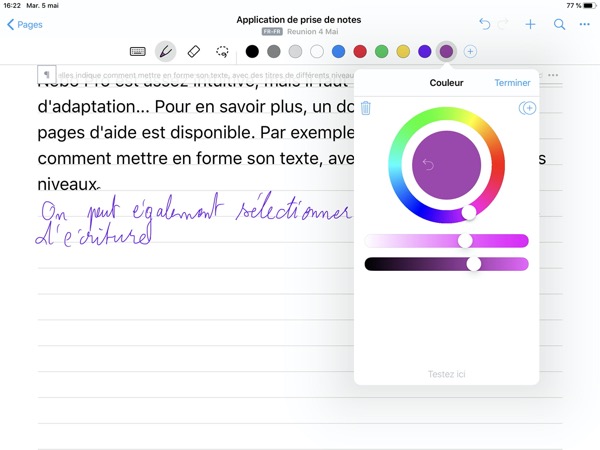Revert color using center arrow in wheel
The height and width of the screenshot is (450, 600).
428,165
